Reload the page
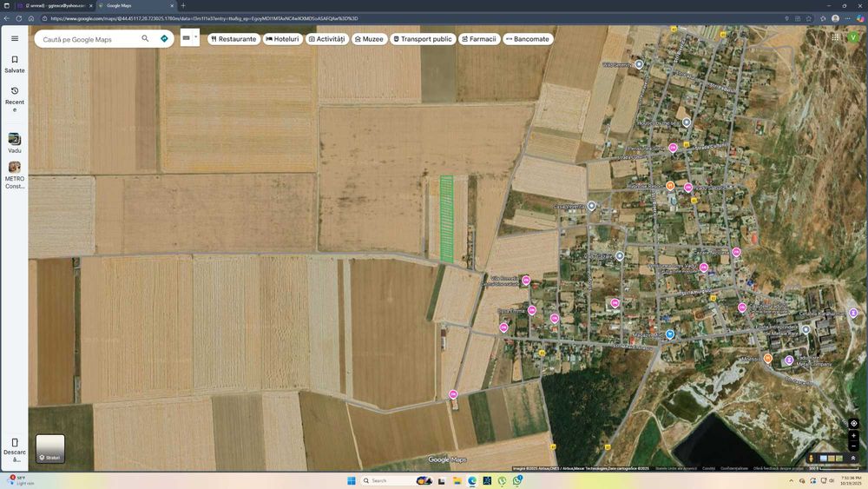The image size is (868, 489). coord(19,18)
